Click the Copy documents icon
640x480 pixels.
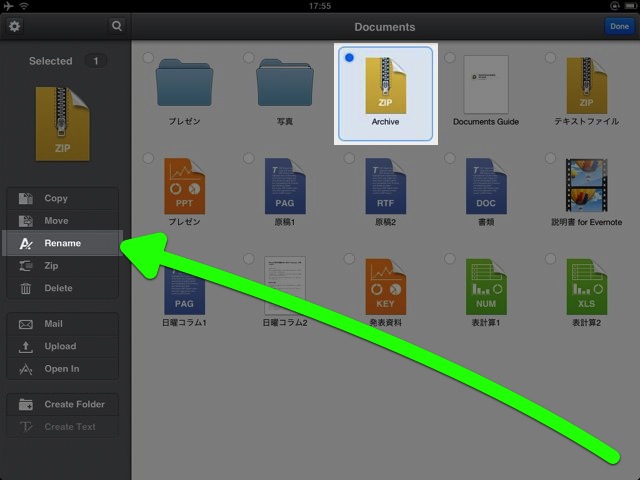[x=25, y=198]
